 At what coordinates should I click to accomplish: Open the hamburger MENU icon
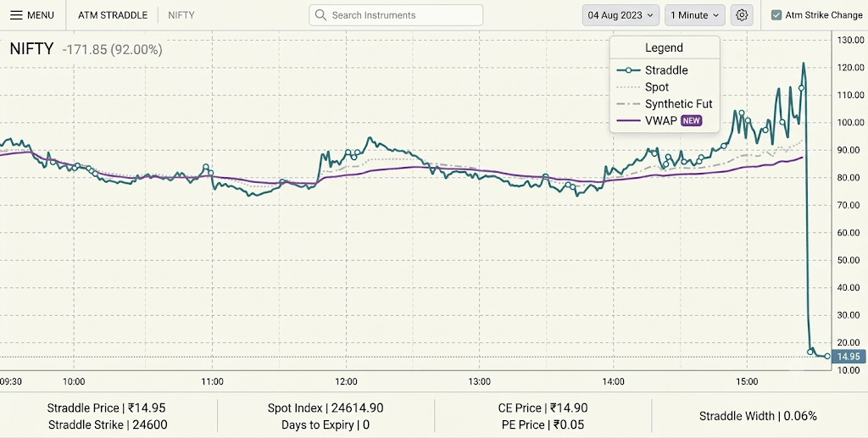pyautogui.click(x=17, y=15)
